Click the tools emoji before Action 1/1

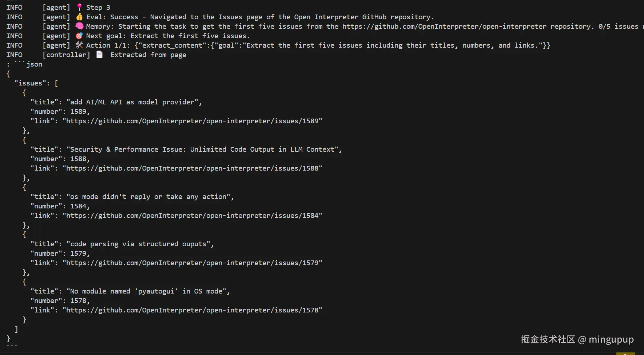[79, 45]
